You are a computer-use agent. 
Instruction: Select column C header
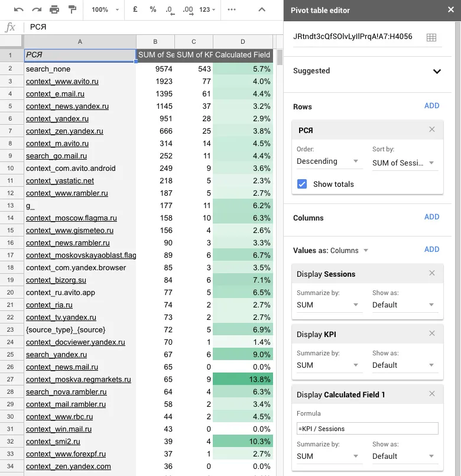(194, 41)
